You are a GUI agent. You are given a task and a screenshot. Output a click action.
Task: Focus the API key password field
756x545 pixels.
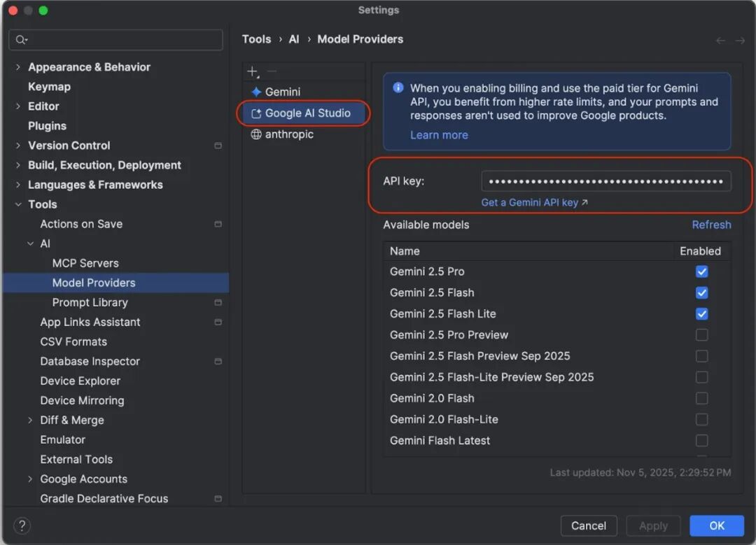pos(606,182)
